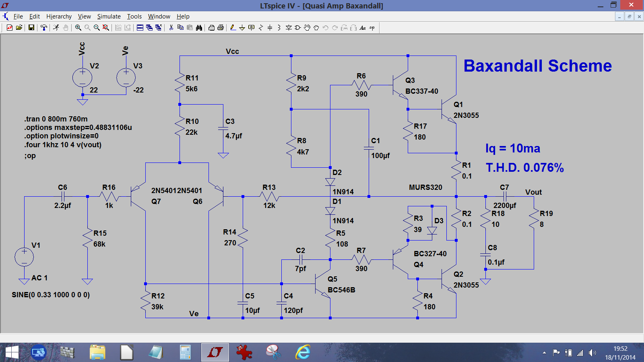
Task: Open the Edit menu
Action: tap(35, 16)
